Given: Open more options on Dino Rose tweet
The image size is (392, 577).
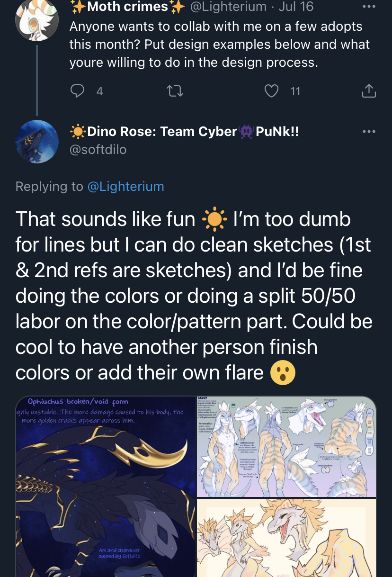Looking at the screenshot, I should (x=369, y=131).
